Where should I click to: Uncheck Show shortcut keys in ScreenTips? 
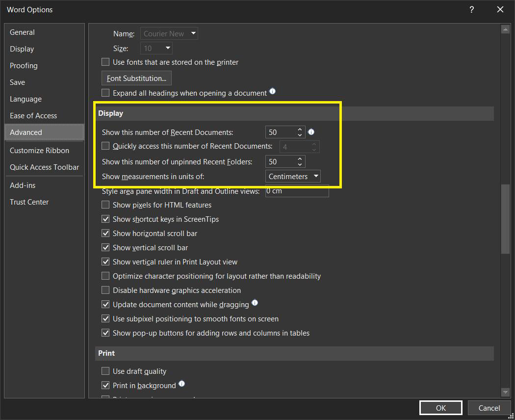(105, 219)
